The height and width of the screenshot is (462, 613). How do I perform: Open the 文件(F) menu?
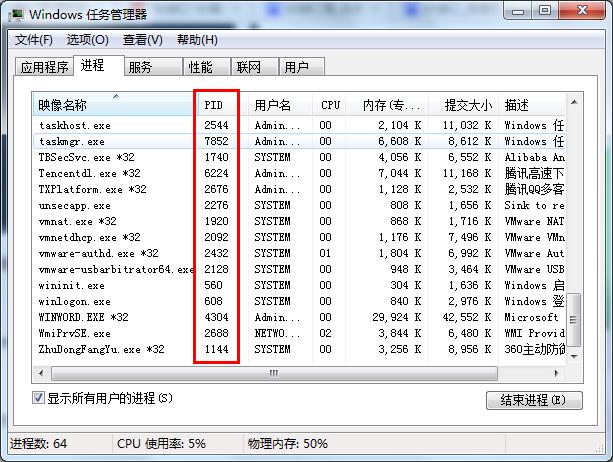[34, 40]
